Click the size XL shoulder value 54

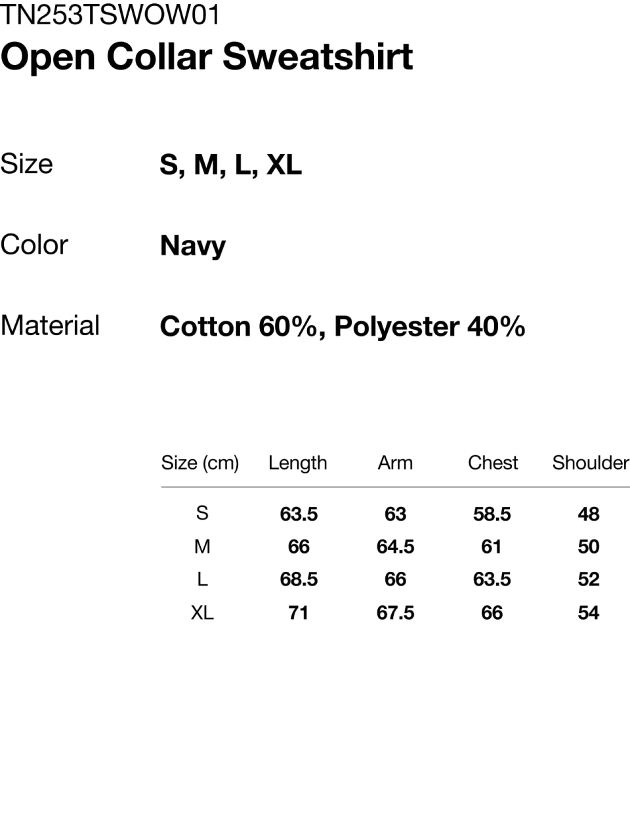coord(589,613)
